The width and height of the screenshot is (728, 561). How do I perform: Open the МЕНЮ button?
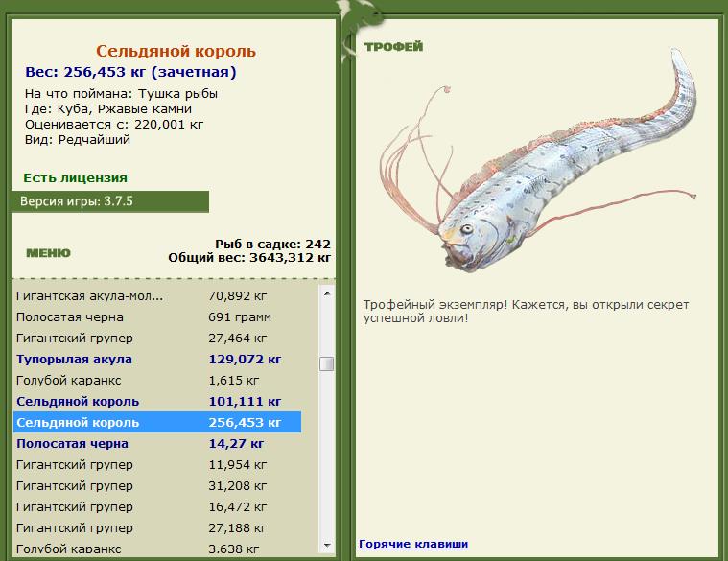(x=48, y=253)
